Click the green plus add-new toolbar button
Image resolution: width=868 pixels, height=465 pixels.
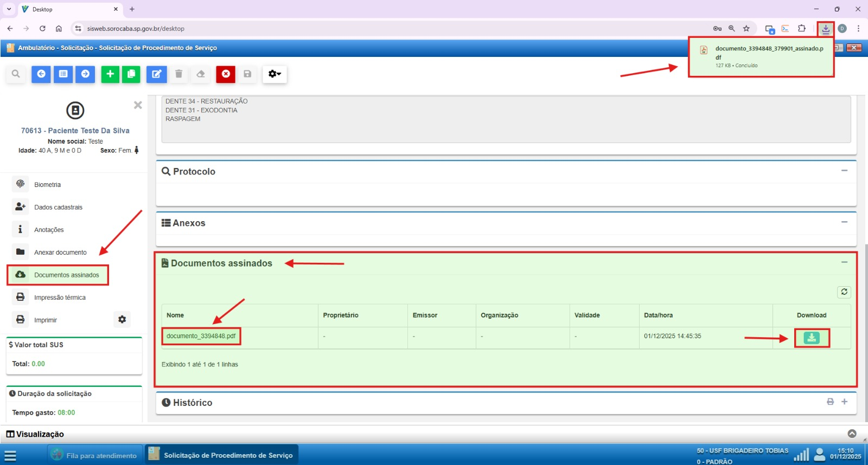click(x=110, y=74)
